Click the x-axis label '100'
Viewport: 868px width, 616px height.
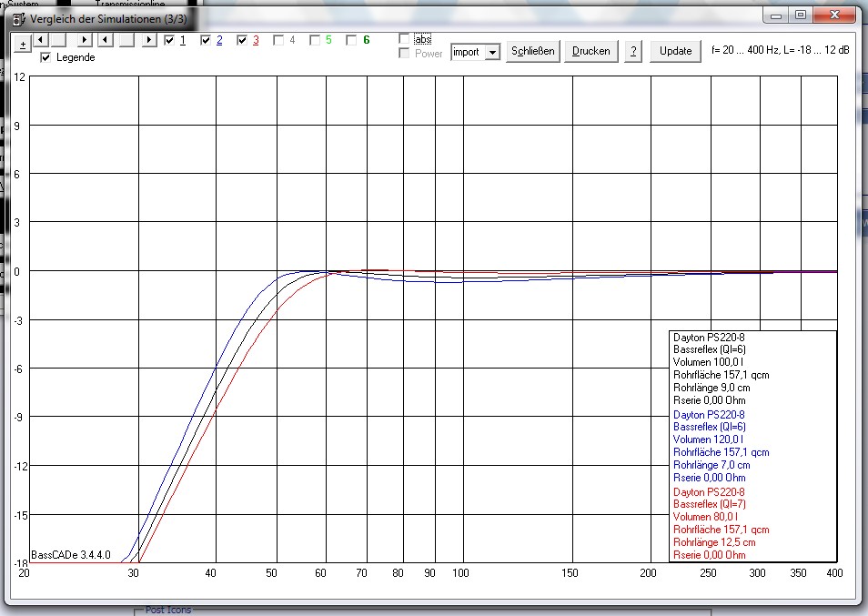pyautogui.click(x=460, y=573)
